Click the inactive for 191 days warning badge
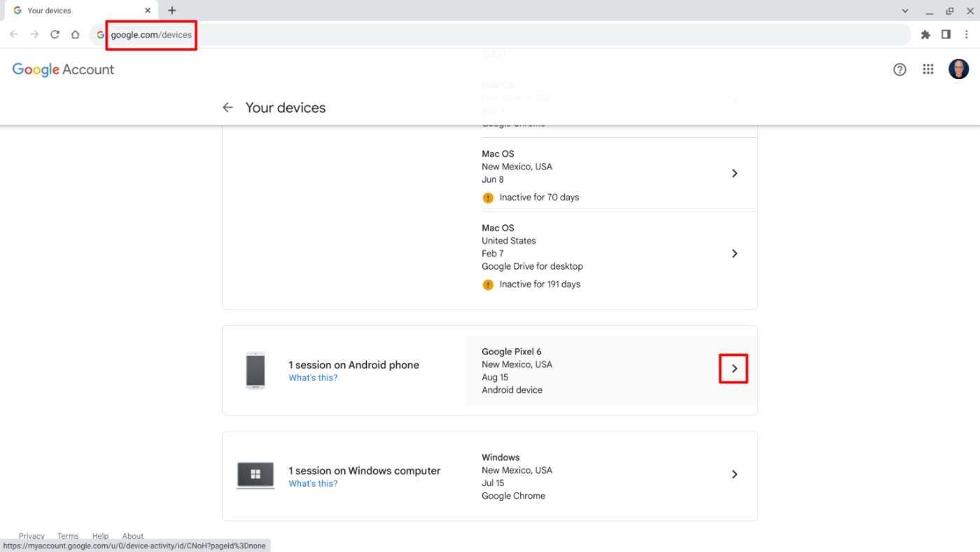 tap(488, 284)
